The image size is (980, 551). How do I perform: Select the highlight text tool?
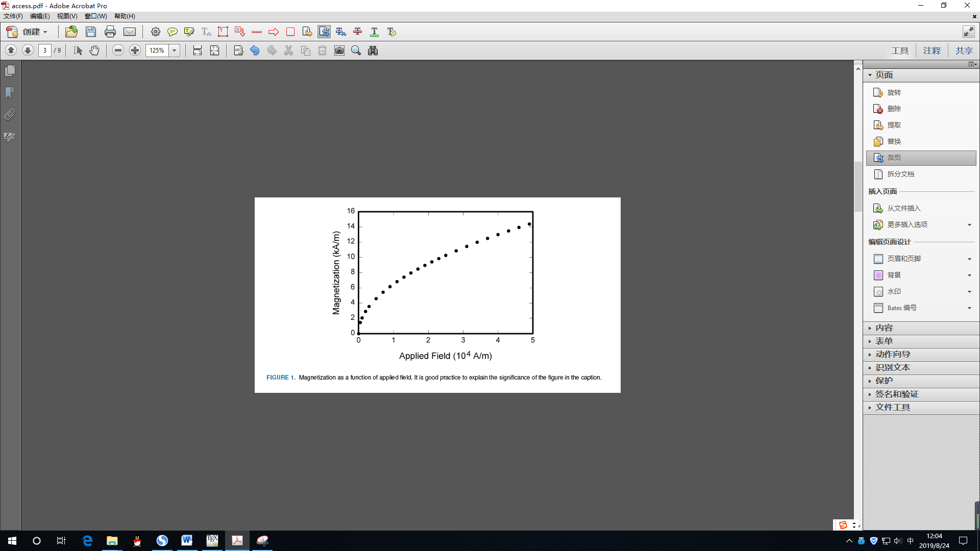click(189, 32)
